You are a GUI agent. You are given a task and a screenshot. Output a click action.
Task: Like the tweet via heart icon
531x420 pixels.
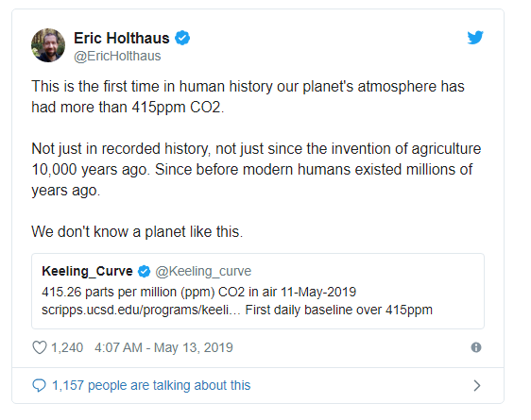click(x=40, y=347)
